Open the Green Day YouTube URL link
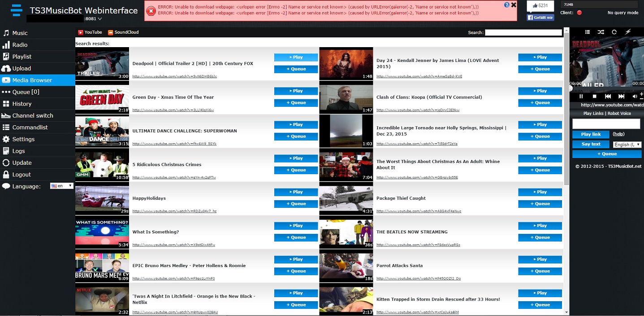Image resolution: width=644 pixels, height=316 pixels. [x=173, y=110]
